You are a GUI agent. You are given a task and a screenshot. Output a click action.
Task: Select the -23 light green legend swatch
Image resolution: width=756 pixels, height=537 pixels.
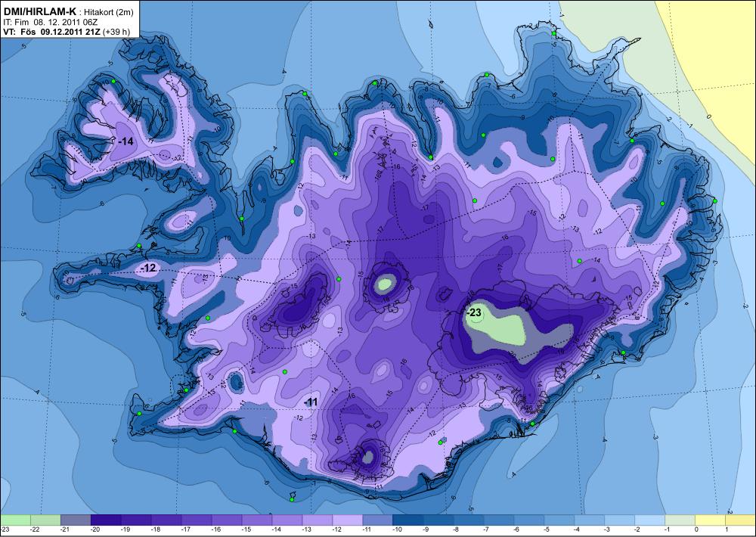coord(15,520)
